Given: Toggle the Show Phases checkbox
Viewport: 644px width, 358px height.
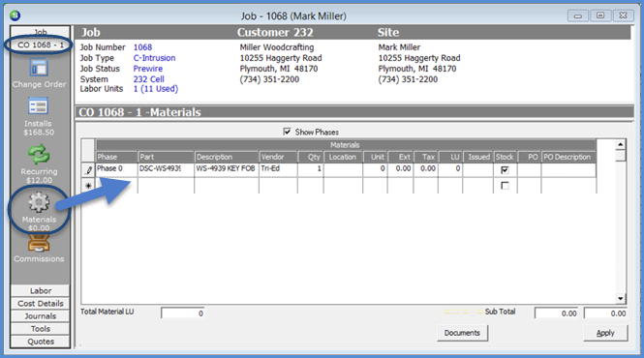Looking at the screenshot, I should click(x=287, y=132).
